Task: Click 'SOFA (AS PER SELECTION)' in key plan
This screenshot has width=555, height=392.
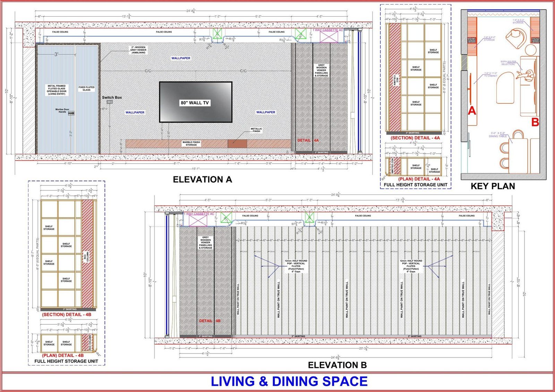Action: tap(508, 63)
